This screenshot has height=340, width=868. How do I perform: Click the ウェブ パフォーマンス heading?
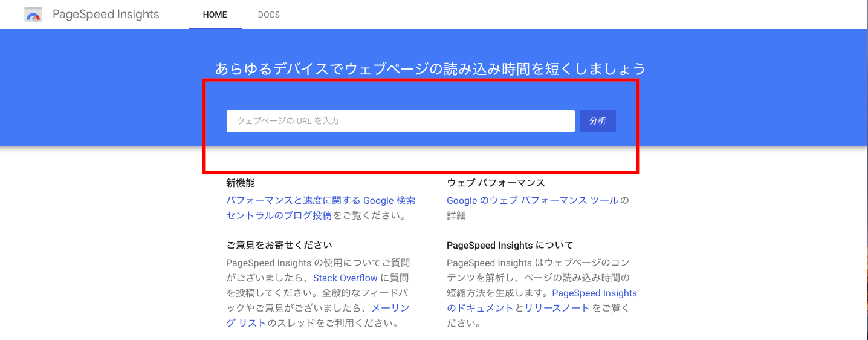(x=496, y=183)
